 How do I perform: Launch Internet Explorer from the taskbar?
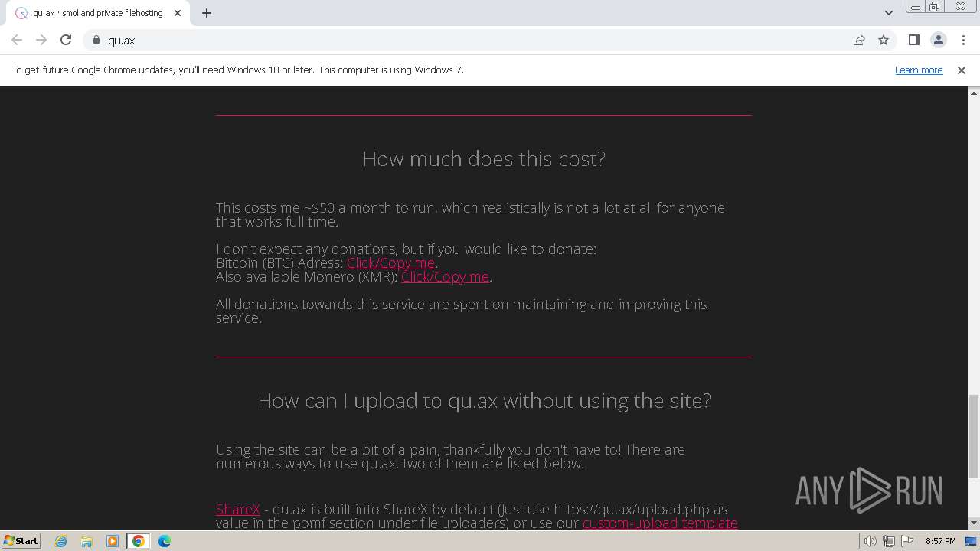pyautogui.click(x=61, y=541)
